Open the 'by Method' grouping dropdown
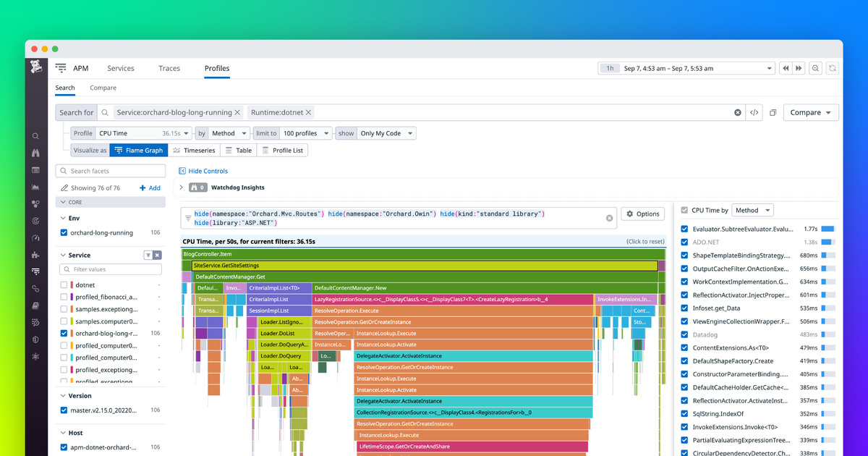The height and width of the screenshot is (456, 868). point(229,133)
